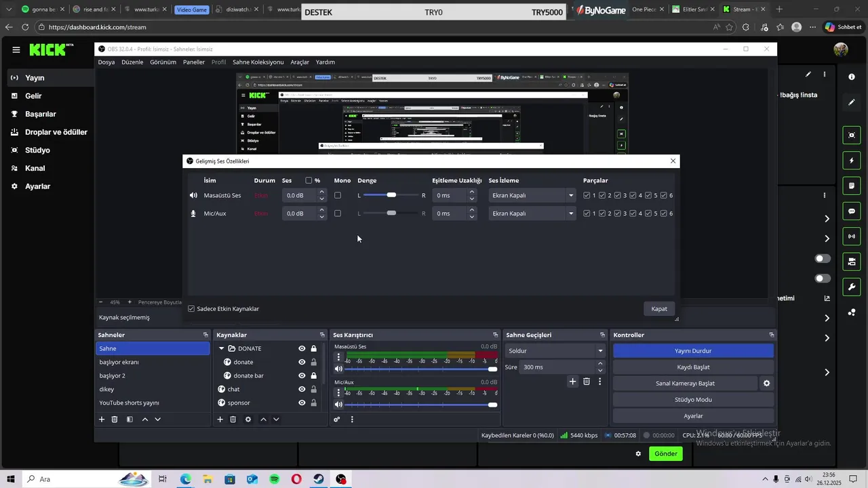The image size is (868, 488).
Task: Add a source with the Kaynaklar plus icon
Action: point(220,420)
